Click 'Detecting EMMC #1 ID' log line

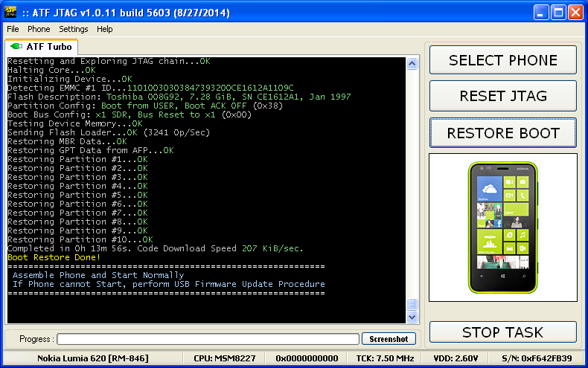150,88
